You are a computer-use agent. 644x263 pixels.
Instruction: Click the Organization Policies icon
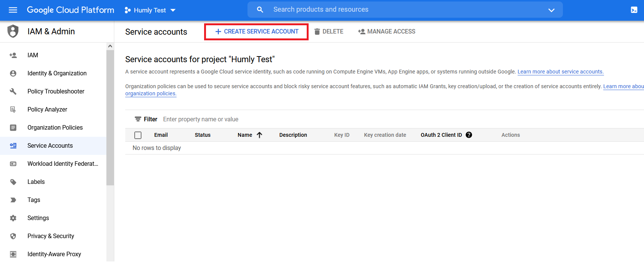tap(13, 128)
